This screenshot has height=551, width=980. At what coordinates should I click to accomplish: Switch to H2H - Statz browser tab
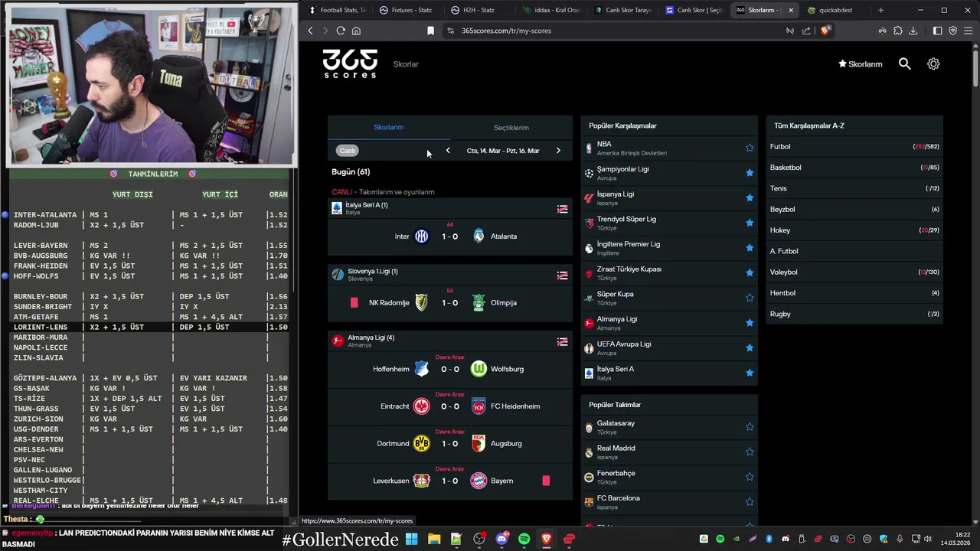click(x=479, y=10)
